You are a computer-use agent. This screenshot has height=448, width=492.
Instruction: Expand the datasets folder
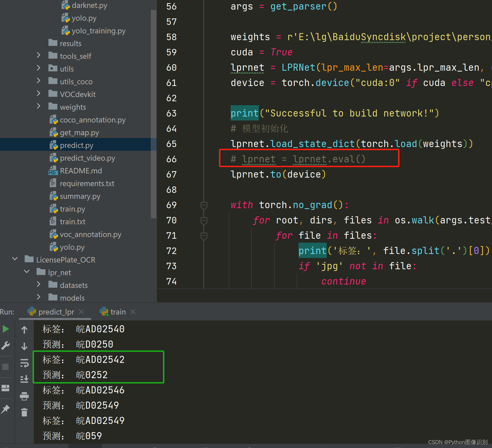click(39, 284)
